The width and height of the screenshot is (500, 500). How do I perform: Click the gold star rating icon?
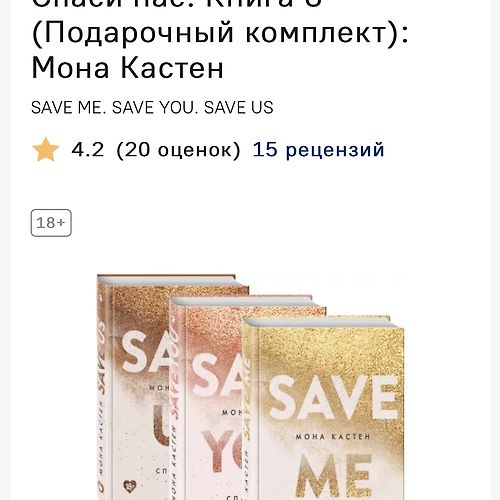point(46,150)
